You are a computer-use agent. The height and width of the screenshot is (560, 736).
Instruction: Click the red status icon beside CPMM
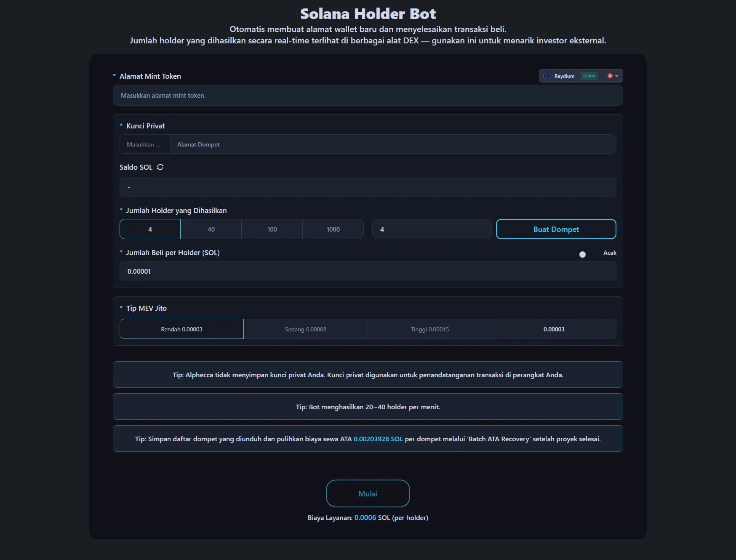(610, 76)
